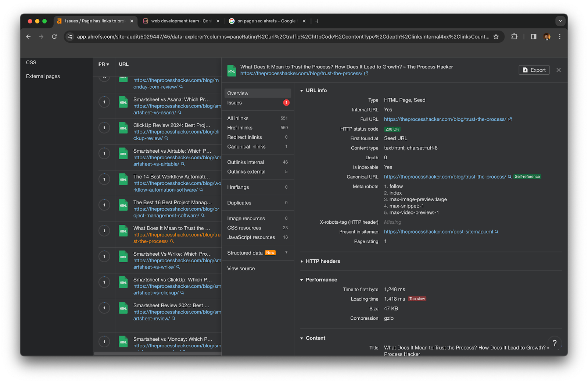This screenshot has height=383, width=588.
Task: Open Href inlinks section
Action: 258,128
